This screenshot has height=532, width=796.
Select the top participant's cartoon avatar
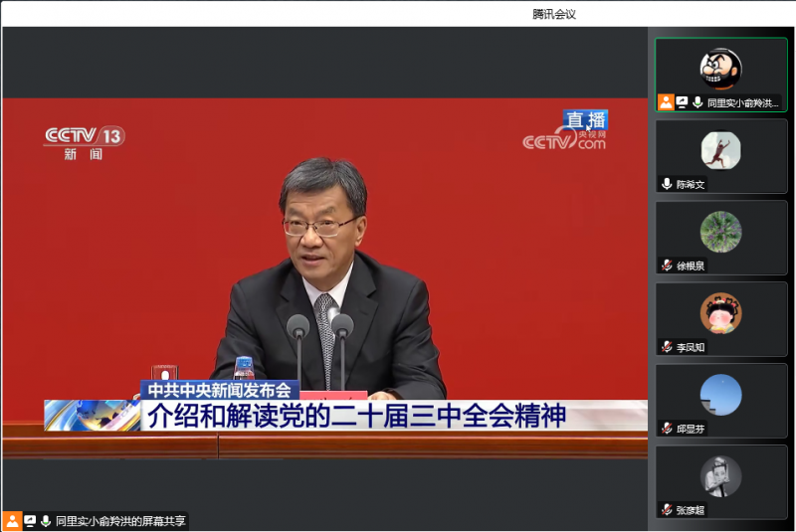(x=720, y=69)
